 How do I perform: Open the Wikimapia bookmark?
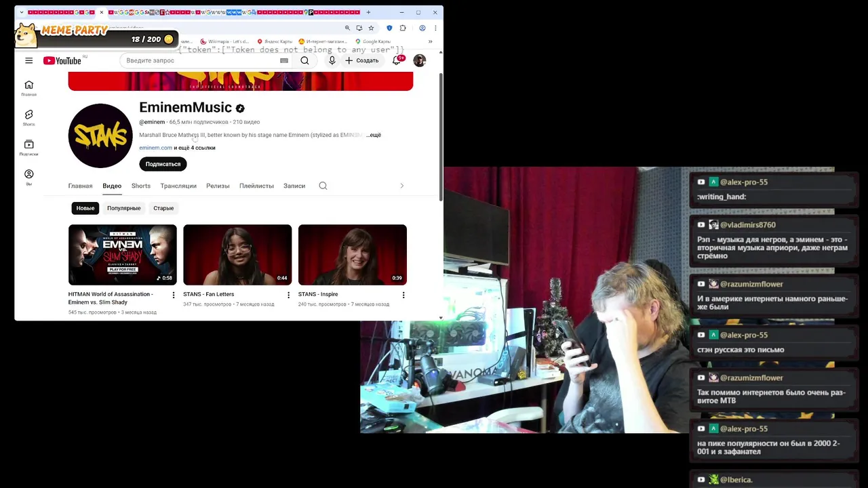[x=224, y=41]
